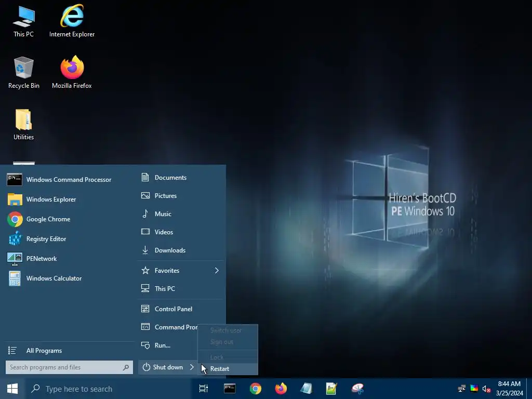532x399 pixels.
Task: Click magnifier icon in taskbar search
Action: (x=35, y=389)
